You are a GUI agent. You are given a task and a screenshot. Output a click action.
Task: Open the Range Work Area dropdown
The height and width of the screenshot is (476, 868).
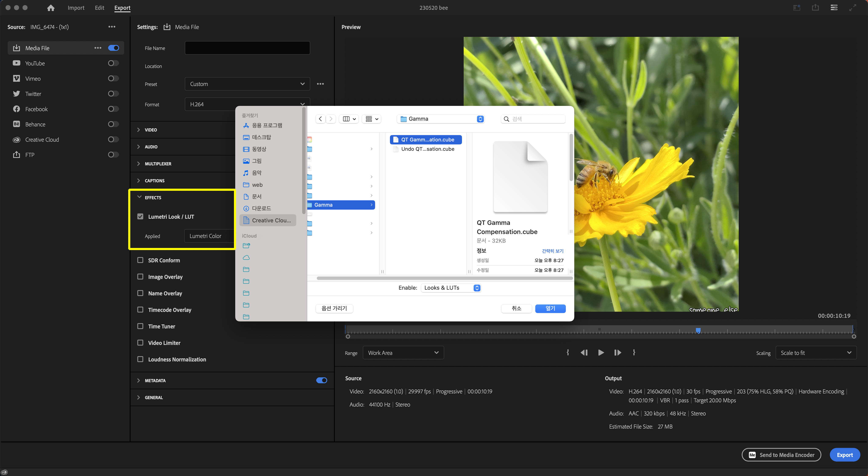click(403, 353)
